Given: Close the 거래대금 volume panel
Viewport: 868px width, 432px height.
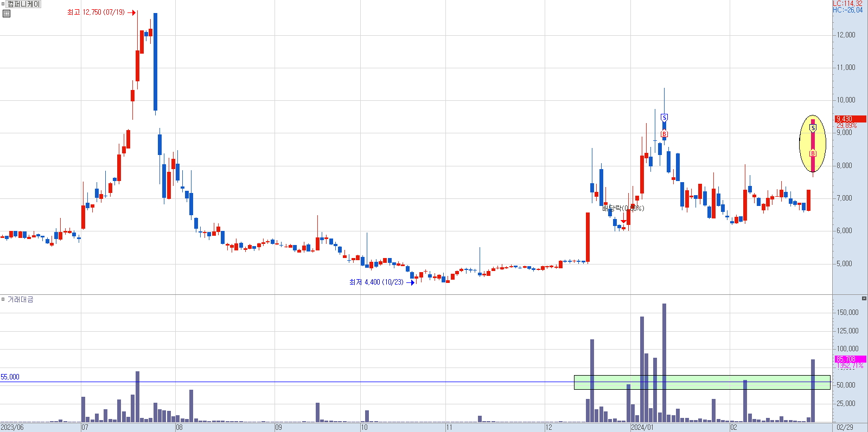Looking at the screenshot, I should [x=864, y=299].
